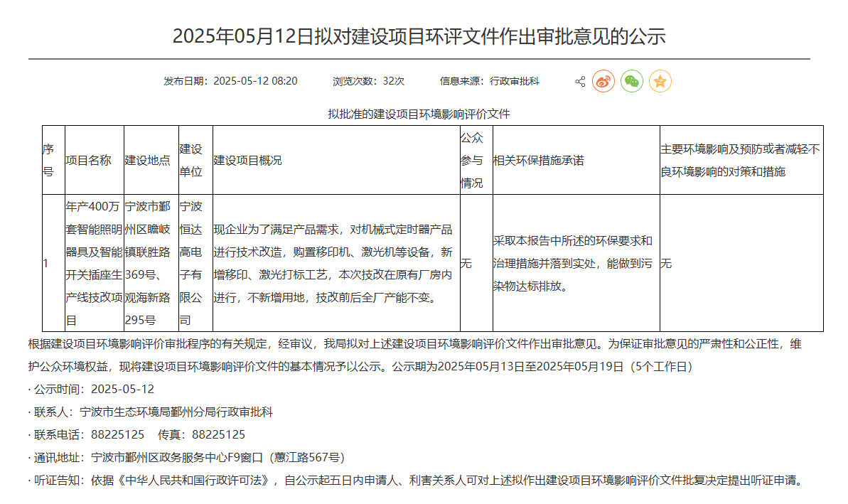The width and height of the screenshot is (848, 504).
Task: Click the '建设单位' column header
Action: click(195, 160)
